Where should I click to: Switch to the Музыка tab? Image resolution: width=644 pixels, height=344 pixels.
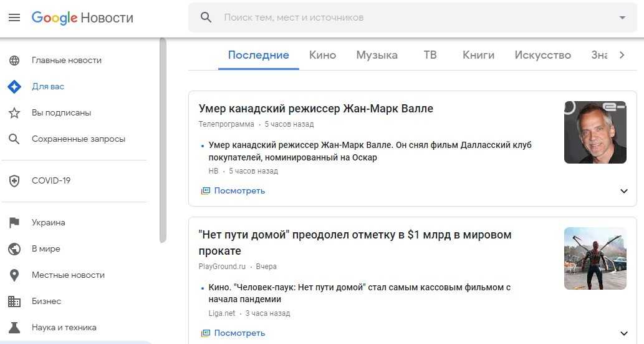377,55
